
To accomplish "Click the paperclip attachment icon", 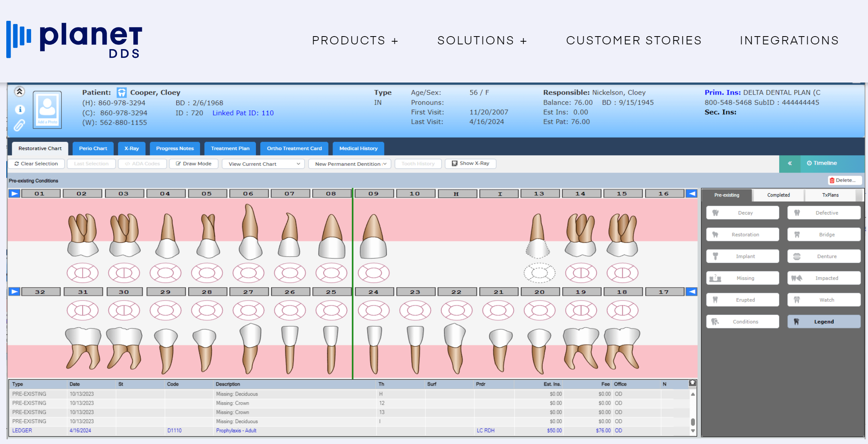I will (x=19, y=125).
